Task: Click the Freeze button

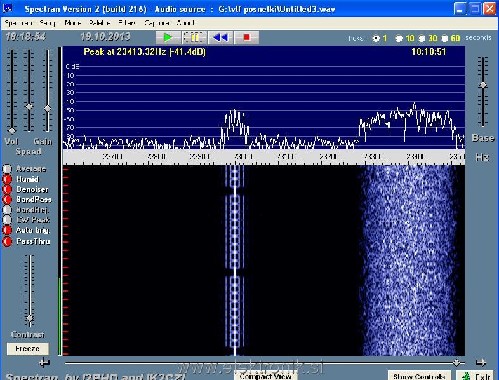Action: [x=28, y=349]
